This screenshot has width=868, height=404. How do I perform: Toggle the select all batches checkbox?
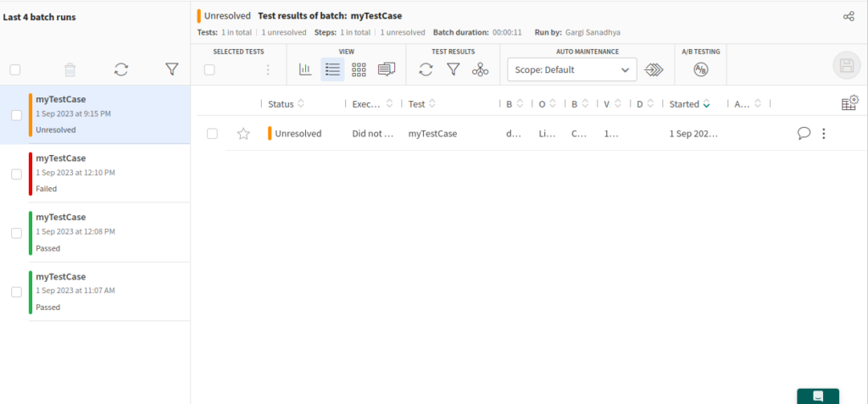tap(15, 70)
